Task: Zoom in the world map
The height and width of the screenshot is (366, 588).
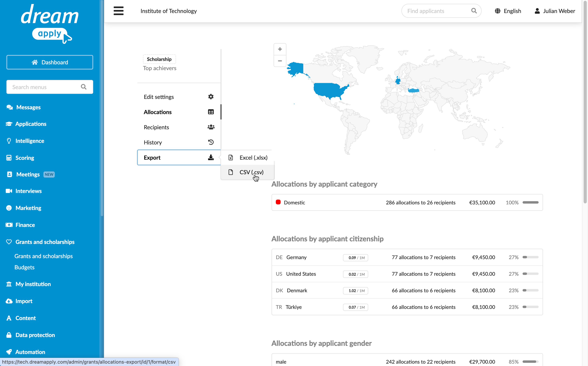Action: (x=280, y=49)
